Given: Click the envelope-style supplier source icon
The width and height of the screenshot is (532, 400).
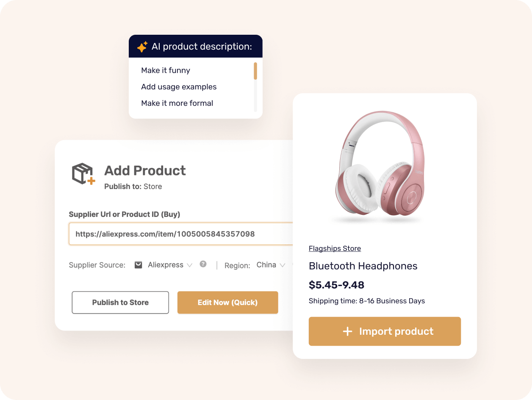Looking at the screenshot, I should (138, 264).
